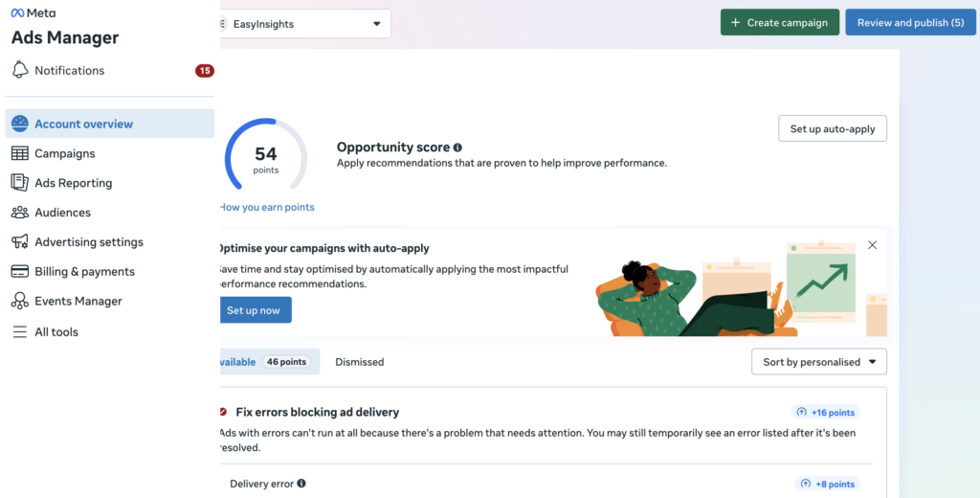Image resolution: width=980 pixels, height=498 pixels.
Task: Open the All tools hamburger menu
Action: (x=20, y=332)
